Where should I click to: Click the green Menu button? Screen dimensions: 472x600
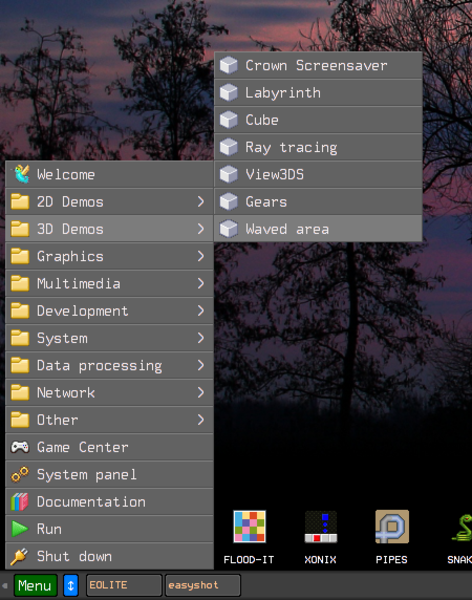36,585
